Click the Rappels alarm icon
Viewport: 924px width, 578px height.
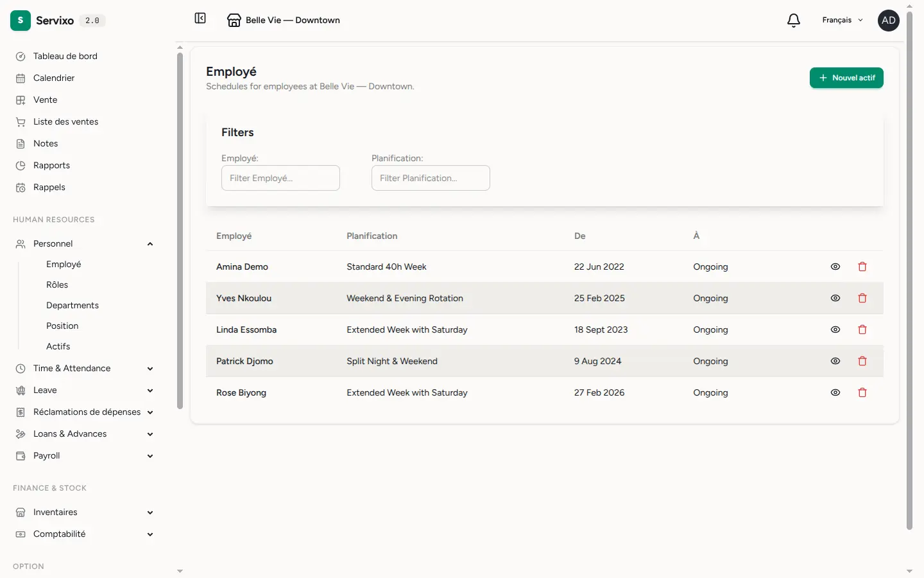pos(21,188)
